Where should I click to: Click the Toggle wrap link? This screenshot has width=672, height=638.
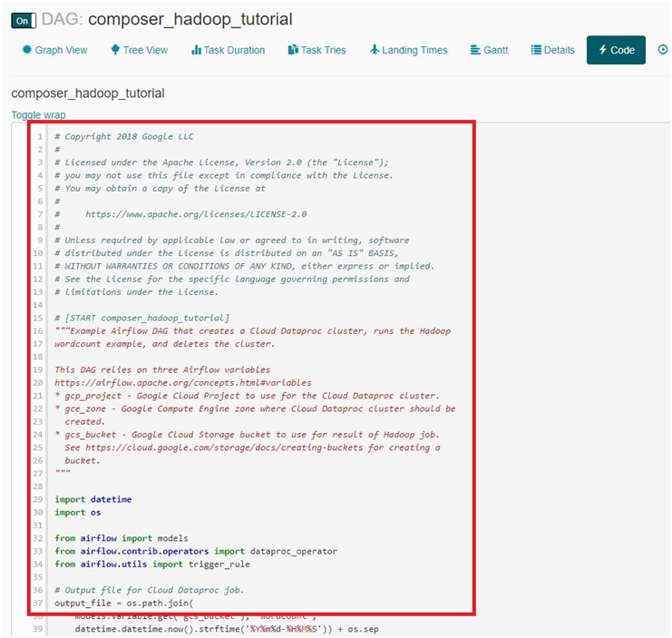coord(38,115)
